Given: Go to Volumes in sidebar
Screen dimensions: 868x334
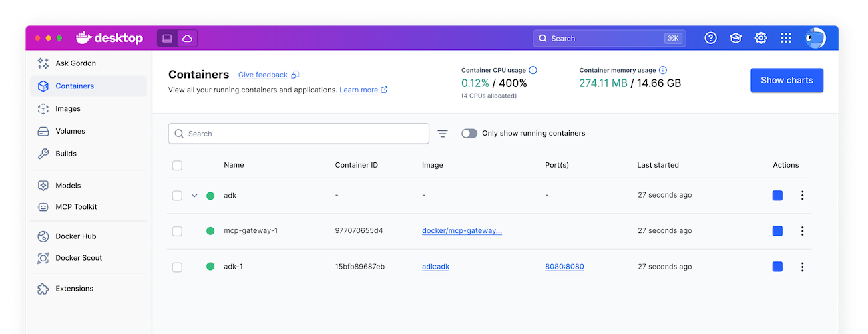Looking at the screenshot, I should point(88,132).
